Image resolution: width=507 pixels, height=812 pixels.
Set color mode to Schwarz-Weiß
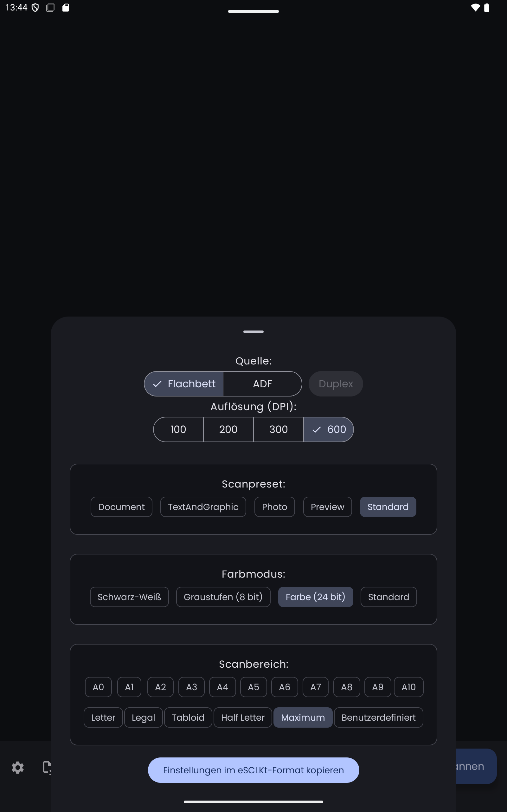coord(129,597)
